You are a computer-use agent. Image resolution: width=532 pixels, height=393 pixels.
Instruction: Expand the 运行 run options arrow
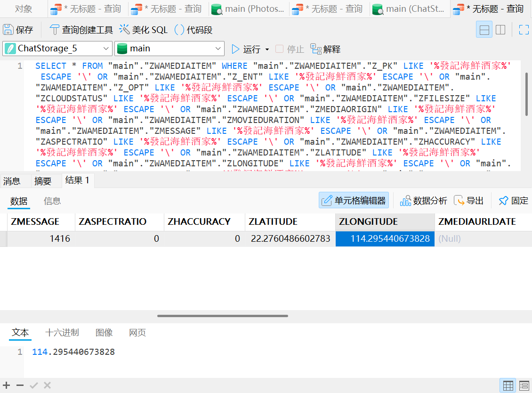[267, 49]
